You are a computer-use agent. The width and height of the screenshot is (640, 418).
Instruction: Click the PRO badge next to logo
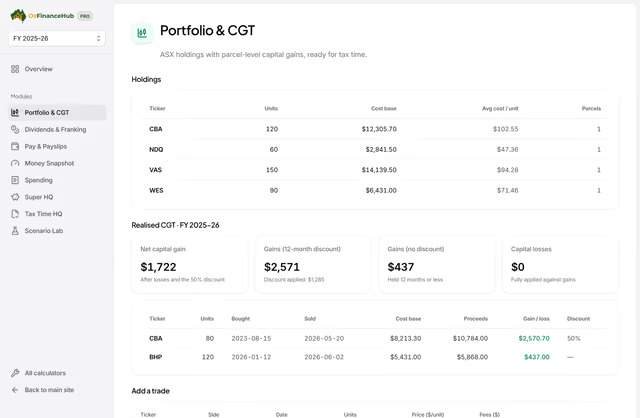click(85, 16)
